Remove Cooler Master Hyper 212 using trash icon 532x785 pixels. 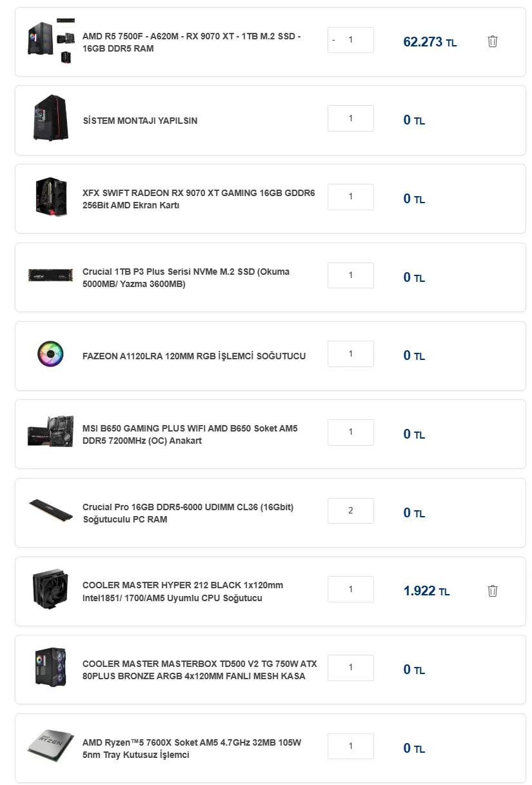492,591
